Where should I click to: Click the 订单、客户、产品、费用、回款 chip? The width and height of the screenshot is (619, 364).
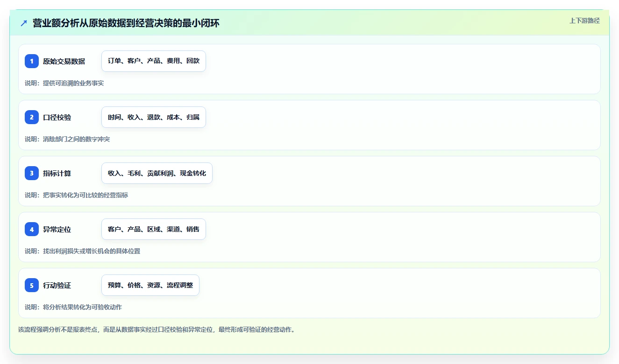click(154, 61)
